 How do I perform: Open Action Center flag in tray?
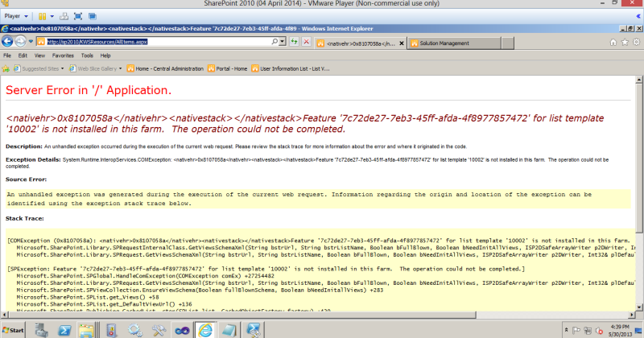click(x=576, y=330)
